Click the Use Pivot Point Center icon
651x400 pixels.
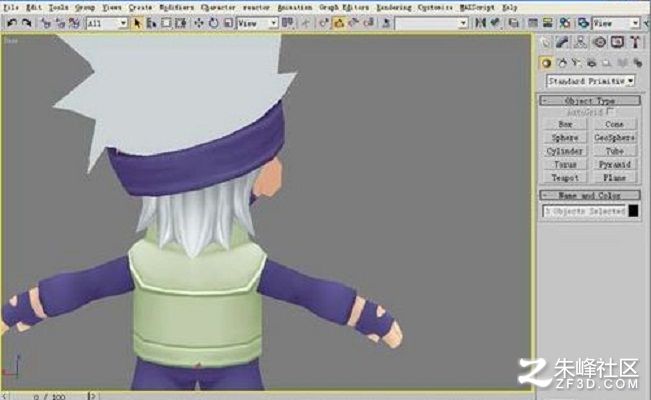click(287, 23)
